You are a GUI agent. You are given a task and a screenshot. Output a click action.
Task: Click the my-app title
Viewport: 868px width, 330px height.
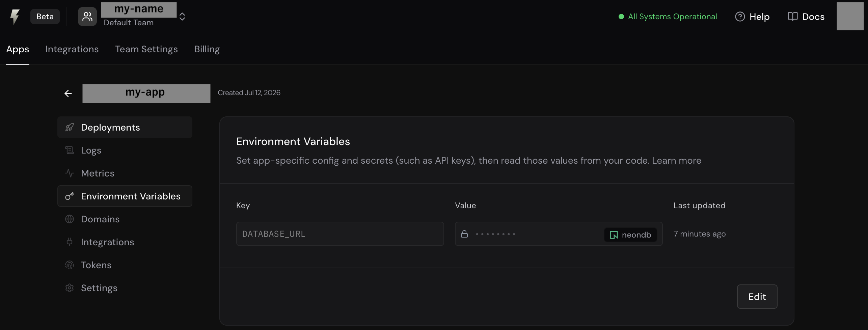click(x=146, y=93)
